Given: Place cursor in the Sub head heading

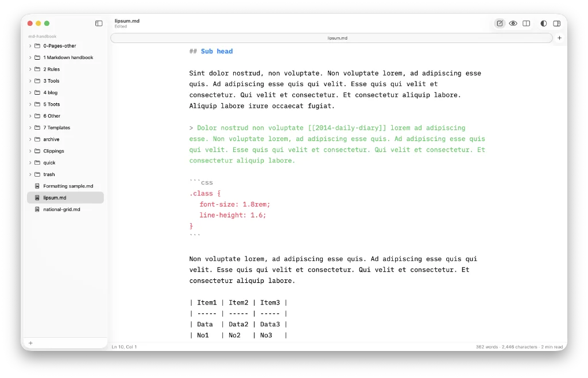Looking at the screenshot, I should pos(216,51).
